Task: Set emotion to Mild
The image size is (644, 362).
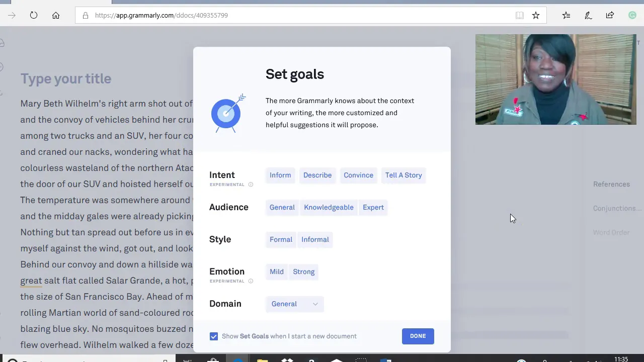Action: 277,271
